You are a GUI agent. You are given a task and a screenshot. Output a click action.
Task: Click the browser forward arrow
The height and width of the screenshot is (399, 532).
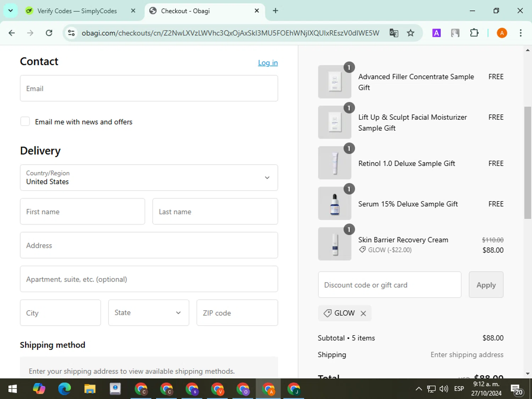[31, 33]
